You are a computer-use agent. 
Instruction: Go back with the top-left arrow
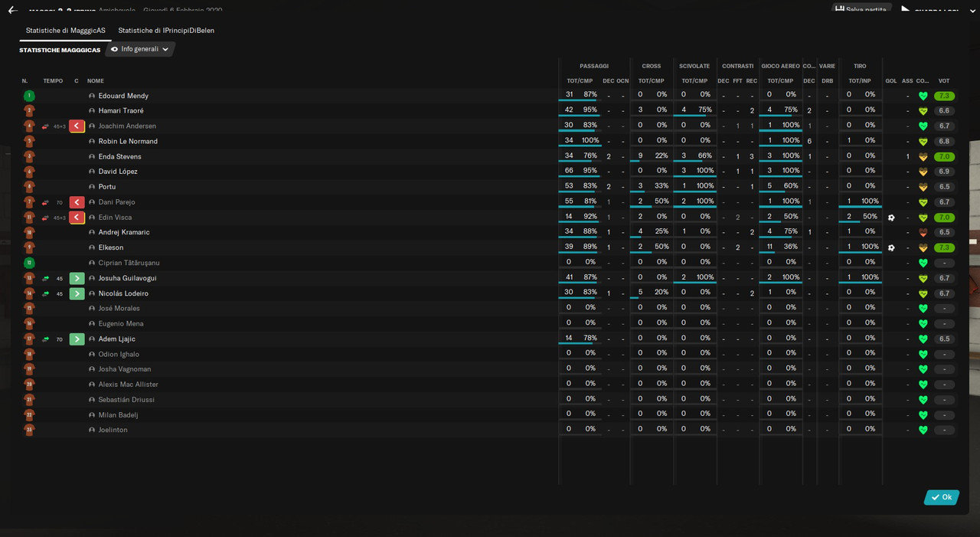click(x=12, y=11)
